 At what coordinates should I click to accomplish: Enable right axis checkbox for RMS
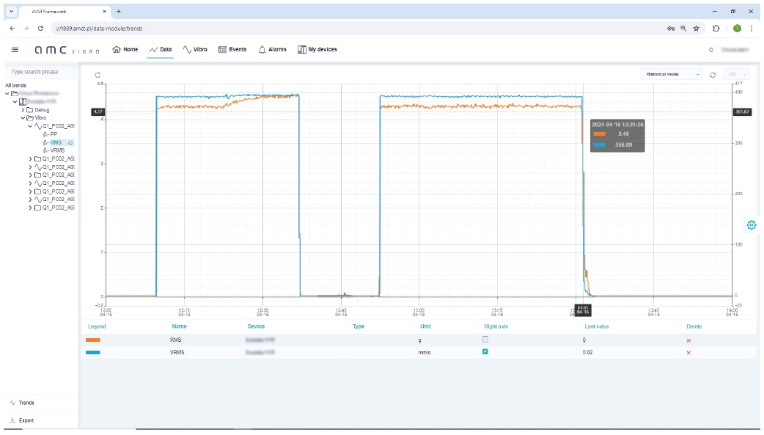(x=485, y=340)
